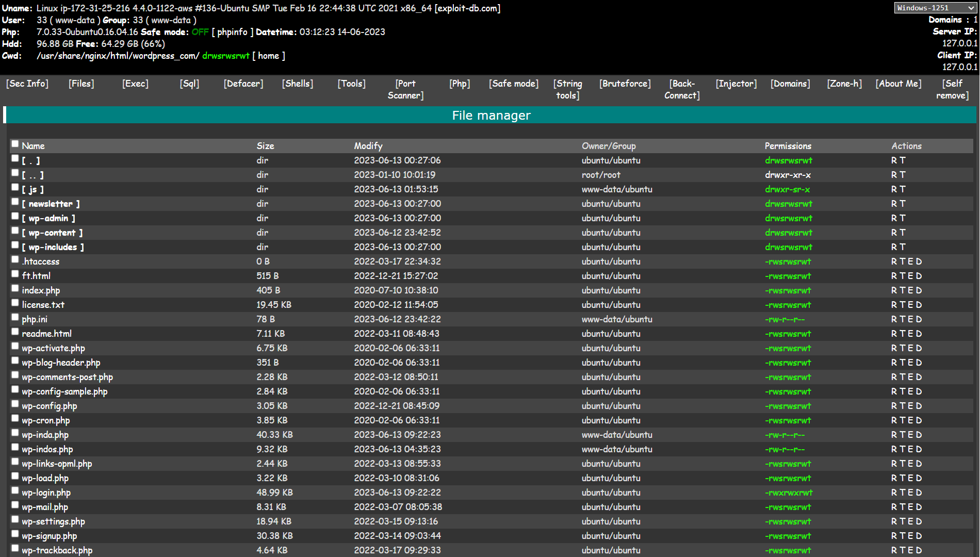
Task: Sort by the Modify column header
Action: coord(368,146)
